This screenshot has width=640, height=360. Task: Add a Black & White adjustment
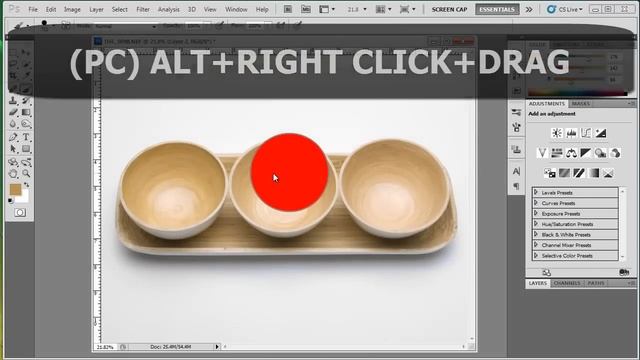pyautogui.click(x=586, y=153)
